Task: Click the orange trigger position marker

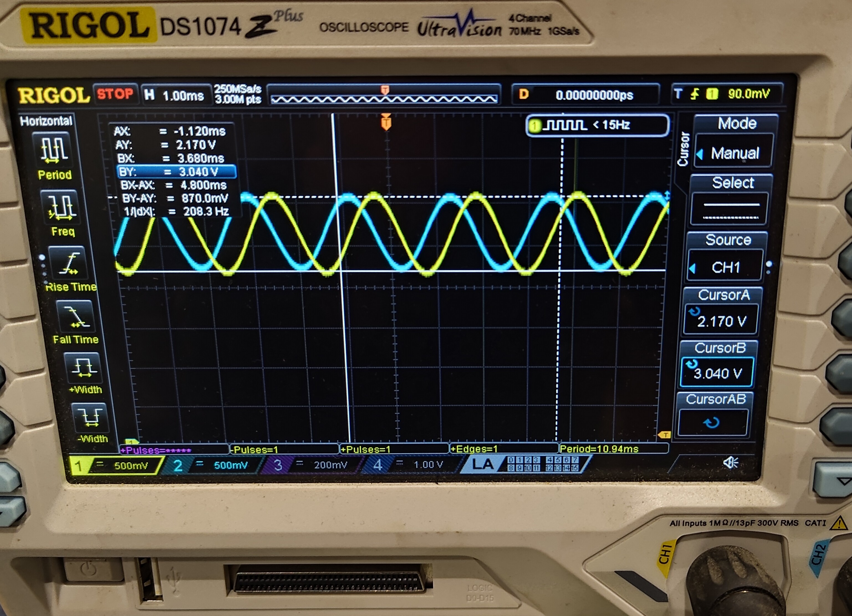Action: point(386,122)
